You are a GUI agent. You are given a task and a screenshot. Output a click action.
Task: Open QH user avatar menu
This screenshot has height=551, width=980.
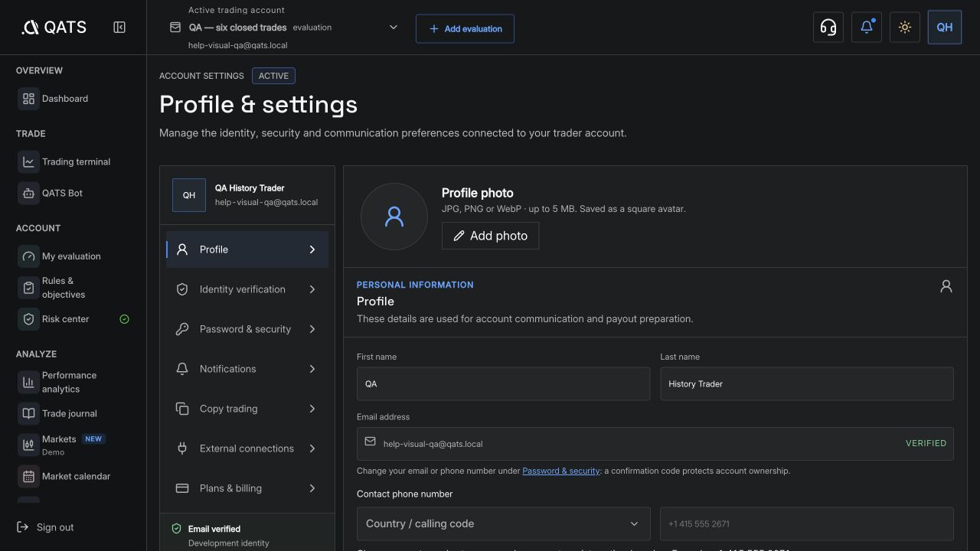coord(945,28)
